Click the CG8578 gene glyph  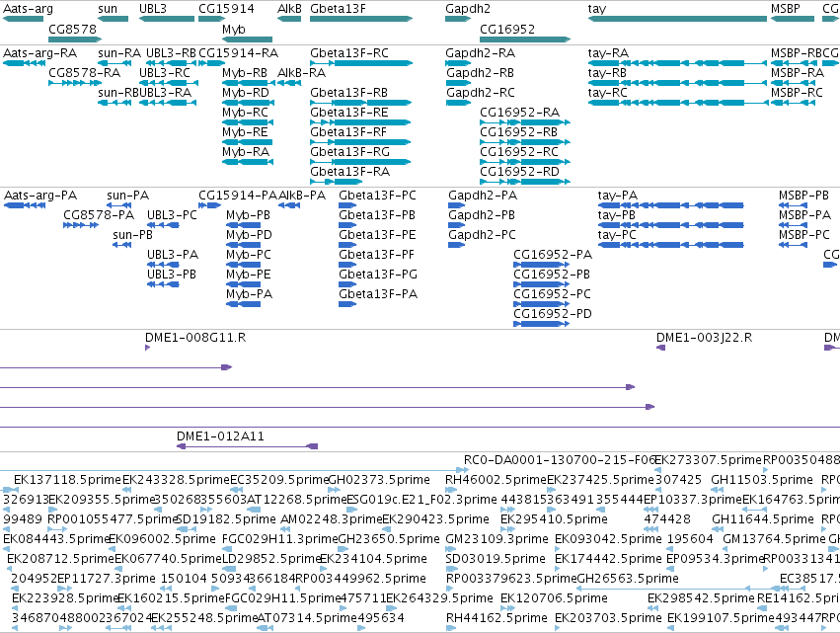click(75, 40)
